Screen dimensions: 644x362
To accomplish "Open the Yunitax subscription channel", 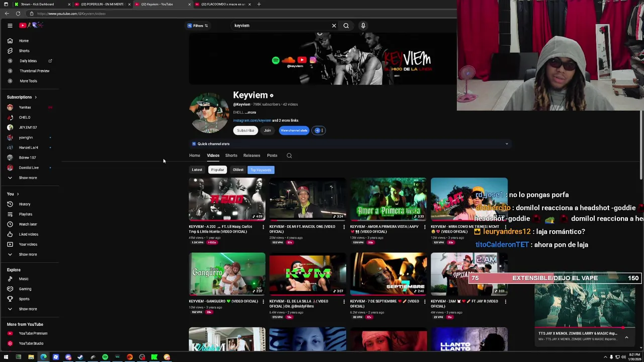I will [25, 107].
